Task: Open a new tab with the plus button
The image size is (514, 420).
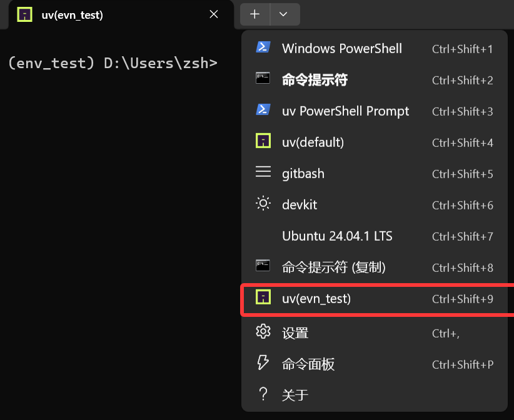Action: point(254,14)
